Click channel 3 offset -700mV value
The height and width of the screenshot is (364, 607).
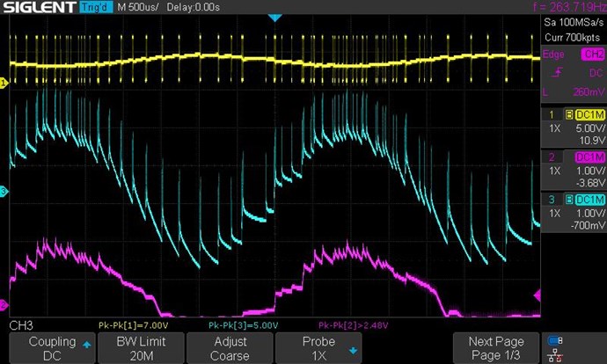[x=588, y=225]
